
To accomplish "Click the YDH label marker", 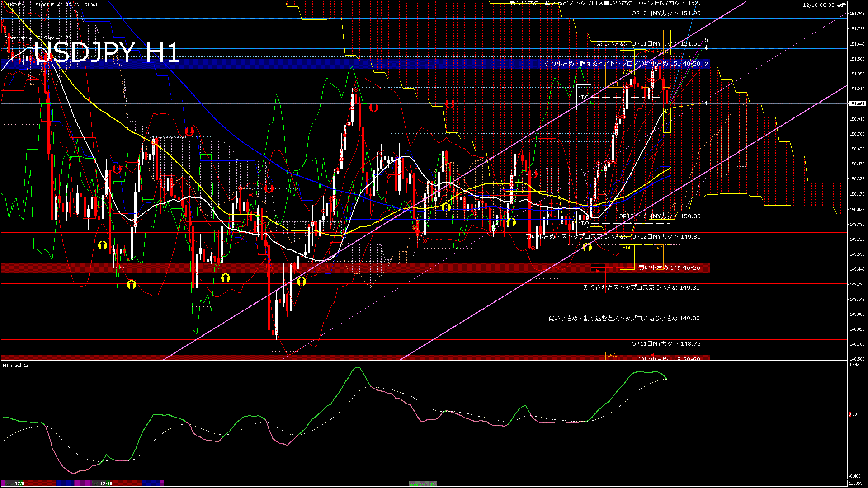I will 627,72.
